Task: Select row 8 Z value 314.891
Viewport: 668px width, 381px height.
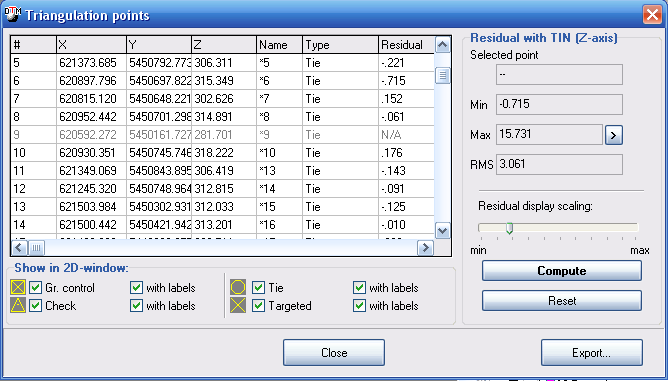Action: pos(224,117)
